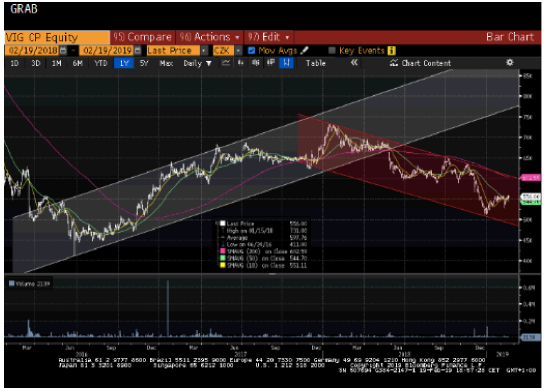The image size is (546, 392).
Task: Select the 3D time range tab
Action: tap(36, 63)
